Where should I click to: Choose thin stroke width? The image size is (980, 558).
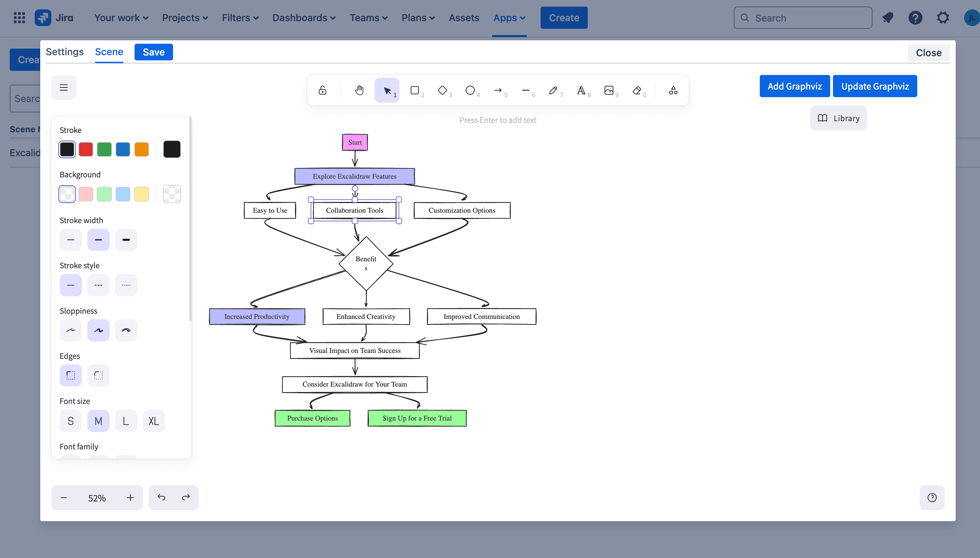(x=70, y=240)
